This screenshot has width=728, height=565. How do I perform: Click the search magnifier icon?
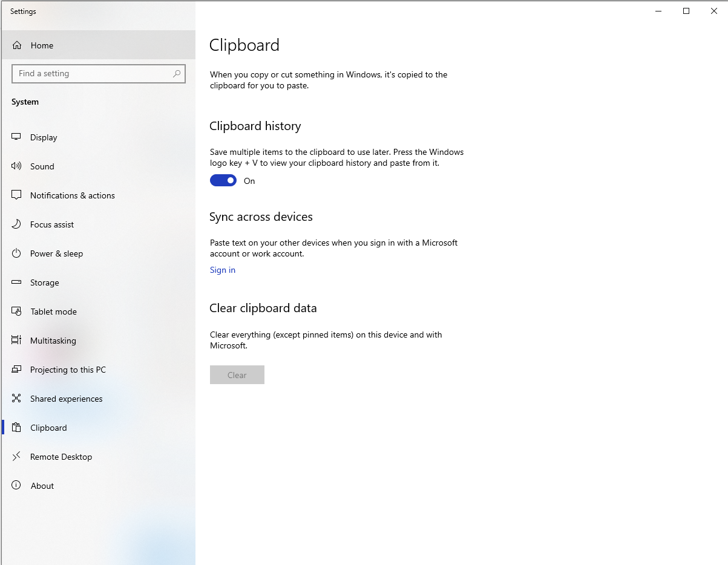(x=177, y=74)
